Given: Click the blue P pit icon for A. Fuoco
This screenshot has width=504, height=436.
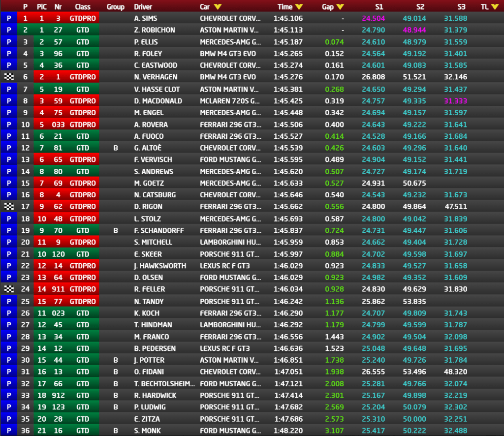Looking at the screenshot, I should (9, 136).
